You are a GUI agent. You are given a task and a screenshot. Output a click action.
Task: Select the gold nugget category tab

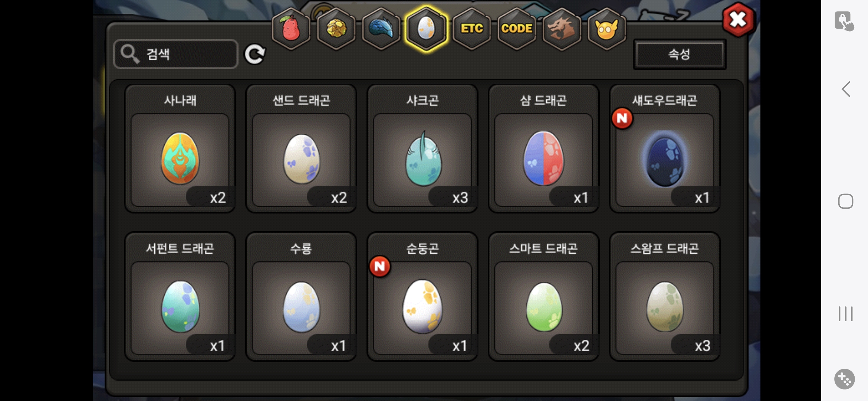click(x=336, y=29)
